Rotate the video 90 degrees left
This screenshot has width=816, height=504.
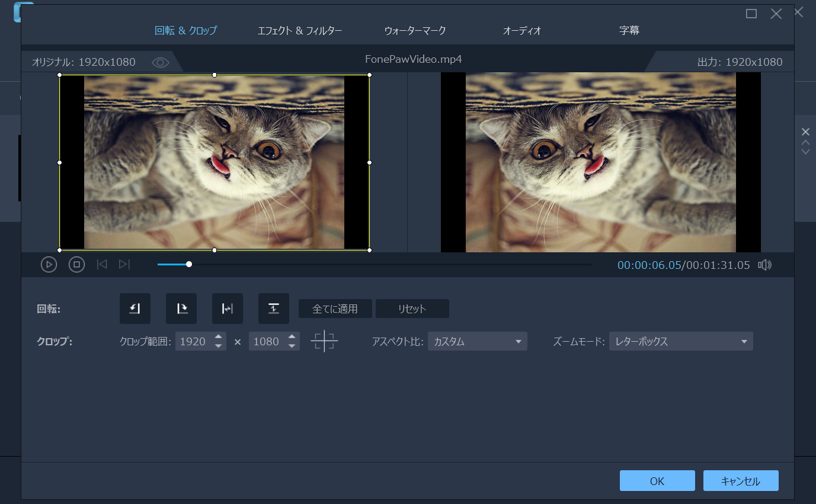click(135, 308)
